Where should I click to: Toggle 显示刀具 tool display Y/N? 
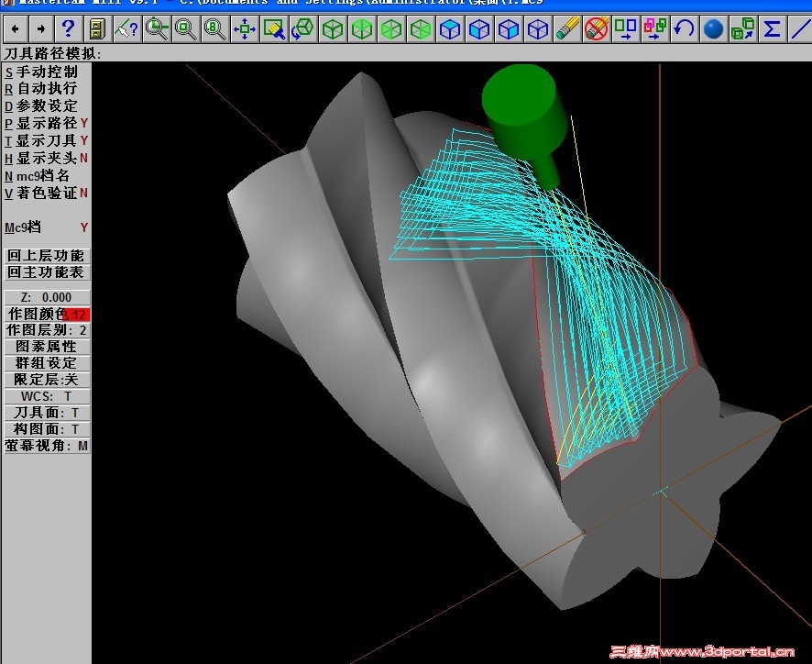(x=46, y=141)
